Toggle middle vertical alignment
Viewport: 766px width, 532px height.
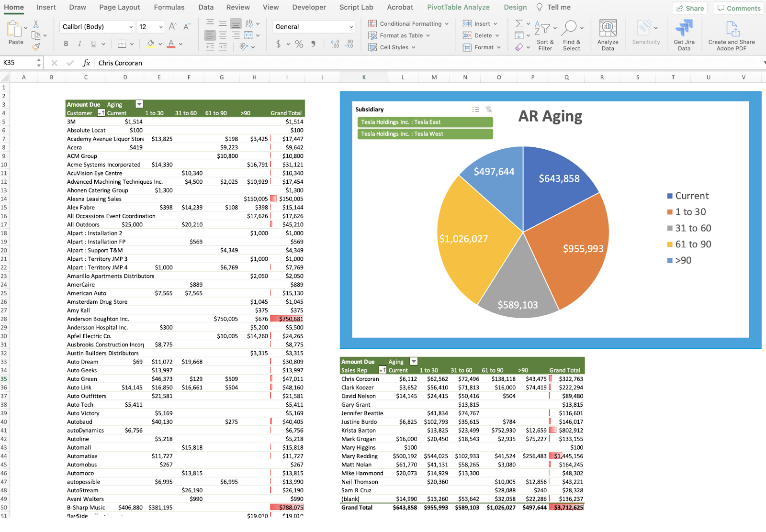click(223, 23)
